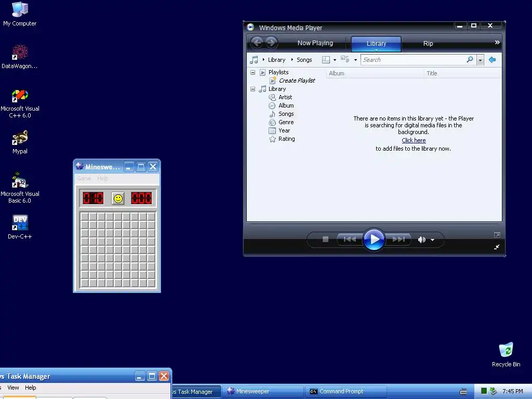Click the keyboard icon in system tray

tap(463, 392)
